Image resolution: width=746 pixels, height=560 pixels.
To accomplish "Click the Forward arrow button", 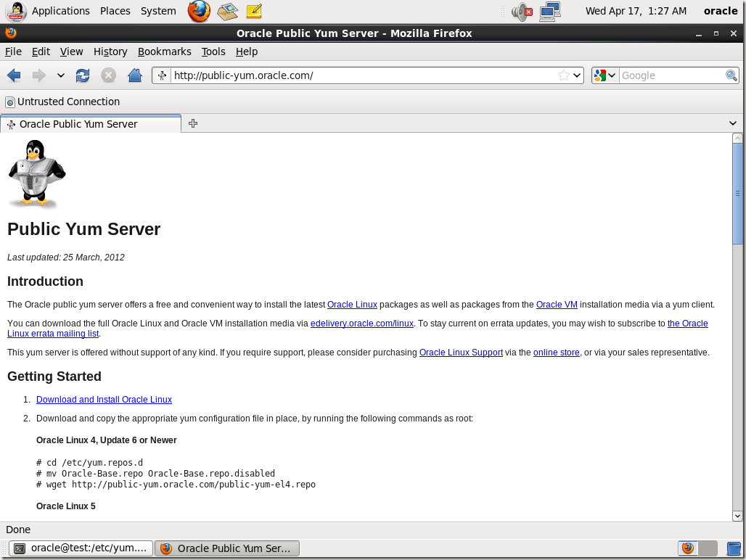I will [39, 75].
